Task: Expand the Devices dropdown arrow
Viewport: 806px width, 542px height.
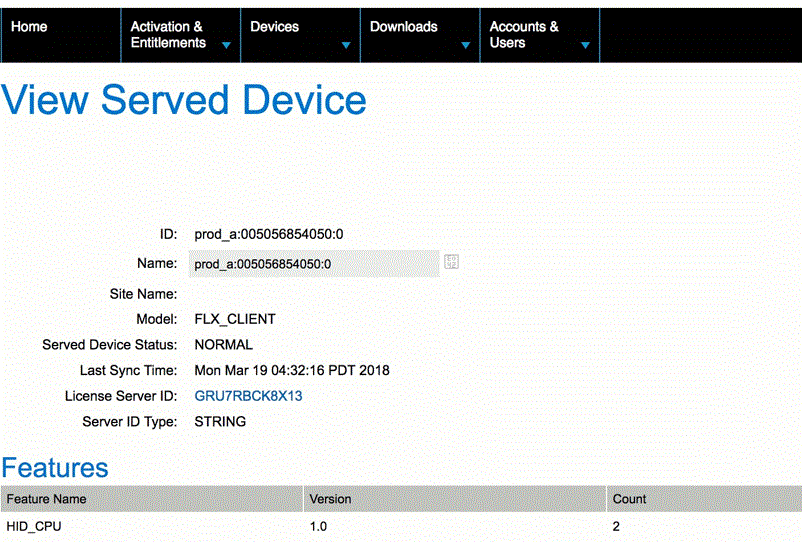Action: pyautogui.click(x=346, y=45)
